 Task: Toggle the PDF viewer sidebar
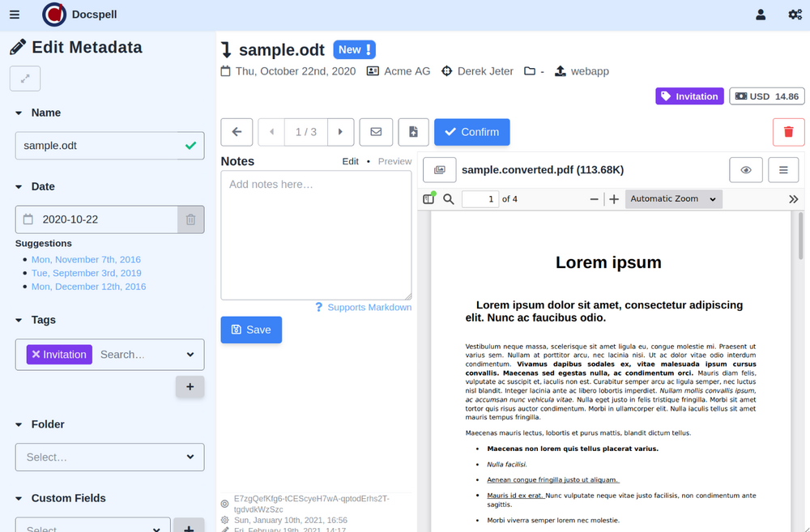tap(428, 199)
